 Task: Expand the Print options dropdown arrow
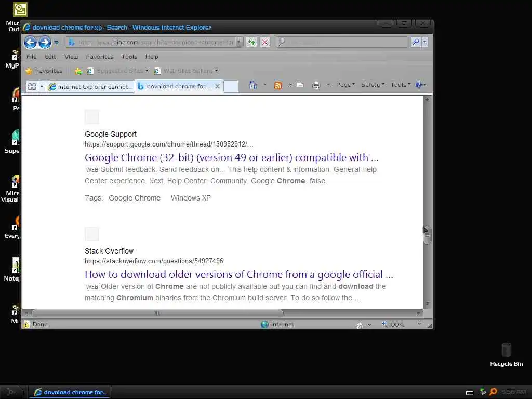tap(328, 85)
